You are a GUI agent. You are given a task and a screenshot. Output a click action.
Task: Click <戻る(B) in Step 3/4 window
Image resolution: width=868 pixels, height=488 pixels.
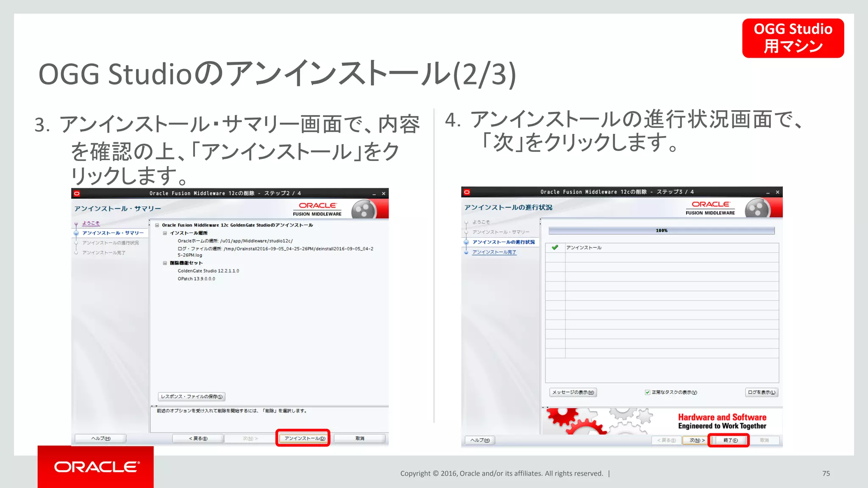666,440
